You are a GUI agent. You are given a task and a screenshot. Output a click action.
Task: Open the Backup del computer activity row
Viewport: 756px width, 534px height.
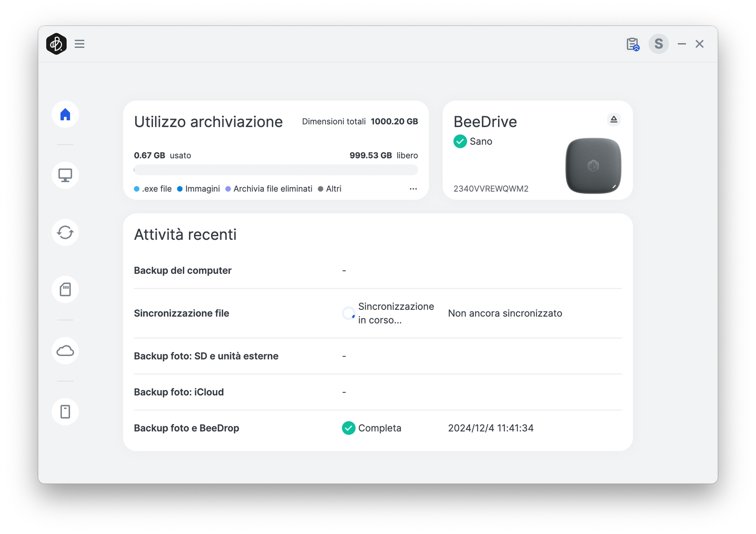point(378,271)
